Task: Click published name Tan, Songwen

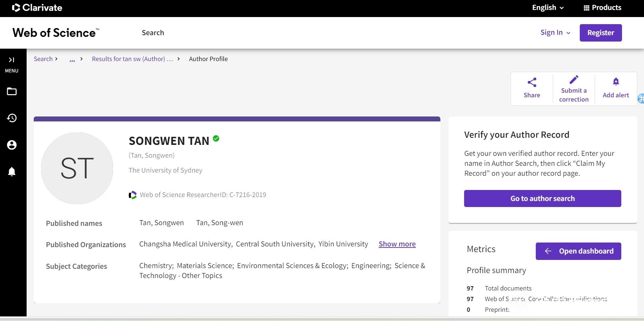Action: click(x=161, y=223)
